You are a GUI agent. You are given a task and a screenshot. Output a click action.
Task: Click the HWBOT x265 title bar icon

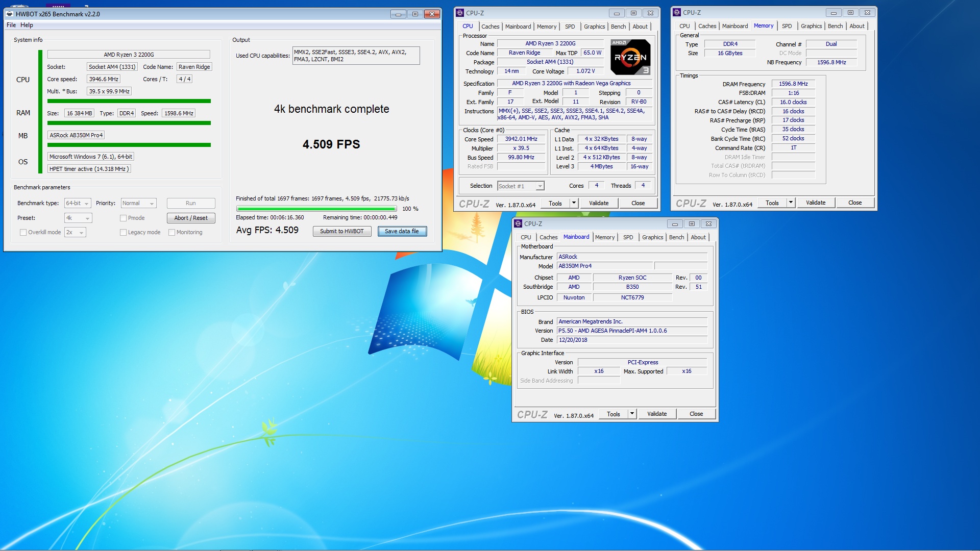(10, 14)
